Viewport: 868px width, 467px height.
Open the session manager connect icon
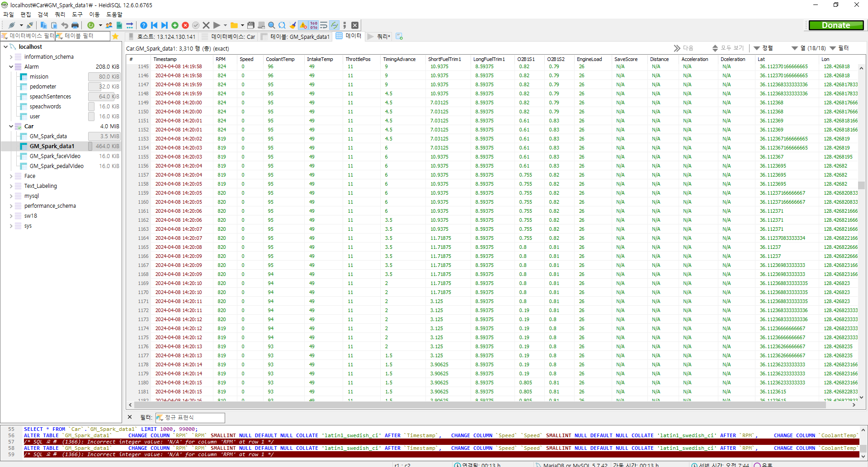click(x=12, y=25)
